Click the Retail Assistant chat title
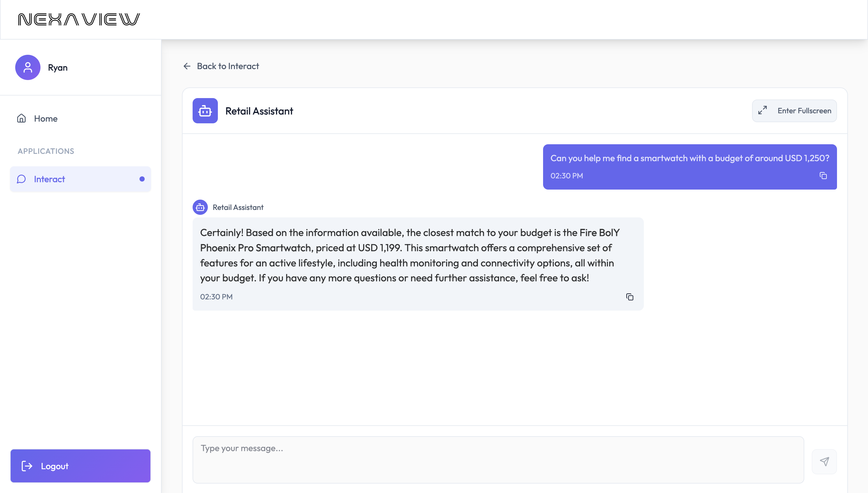This screenshot has height=493, width=868. point(259,111)
